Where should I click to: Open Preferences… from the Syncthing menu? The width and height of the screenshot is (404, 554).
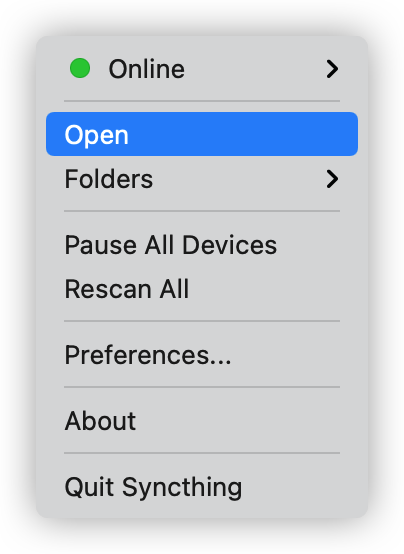tap(202, 355)
